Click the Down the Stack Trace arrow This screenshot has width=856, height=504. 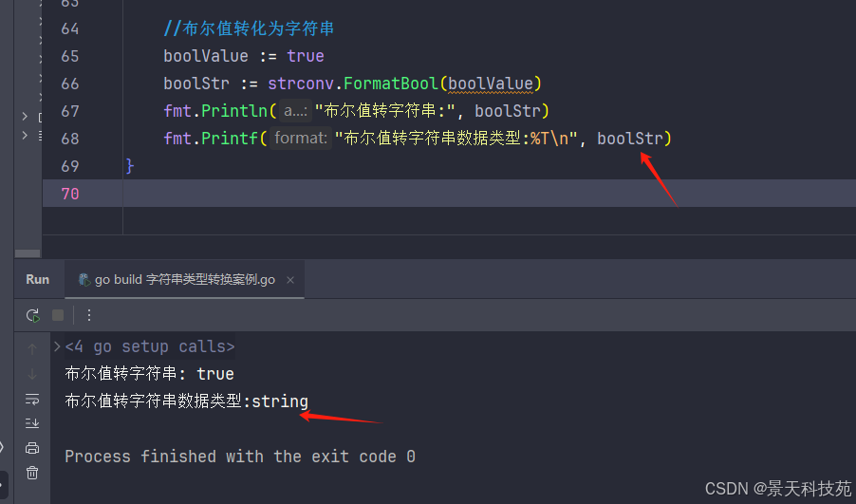[32, 374]
